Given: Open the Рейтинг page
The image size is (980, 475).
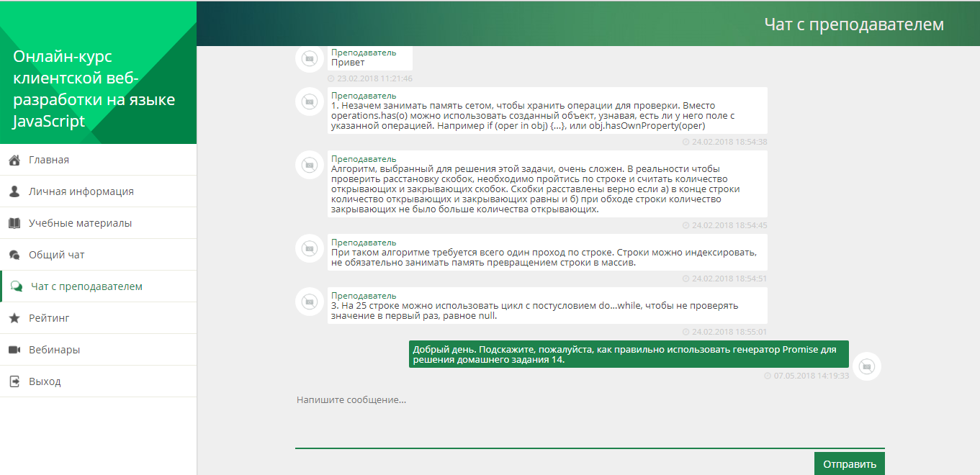Looking at the screenshot, I should point(49,318).
